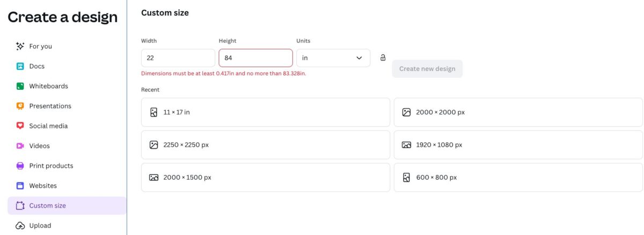Click the Create new design button
This screenshot has width=644, height=235.
427,69
